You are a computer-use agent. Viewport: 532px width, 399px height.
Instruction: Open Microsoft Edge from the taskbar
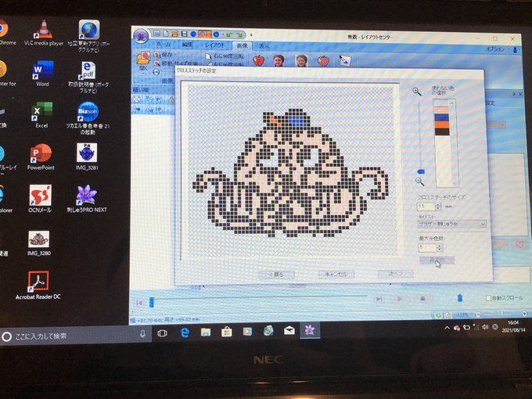click(x=185, y=332)
